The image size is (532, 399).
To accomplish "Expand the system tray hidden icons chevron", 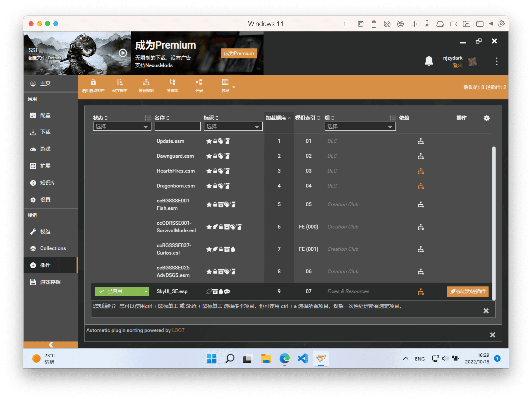I will (405, 359).
